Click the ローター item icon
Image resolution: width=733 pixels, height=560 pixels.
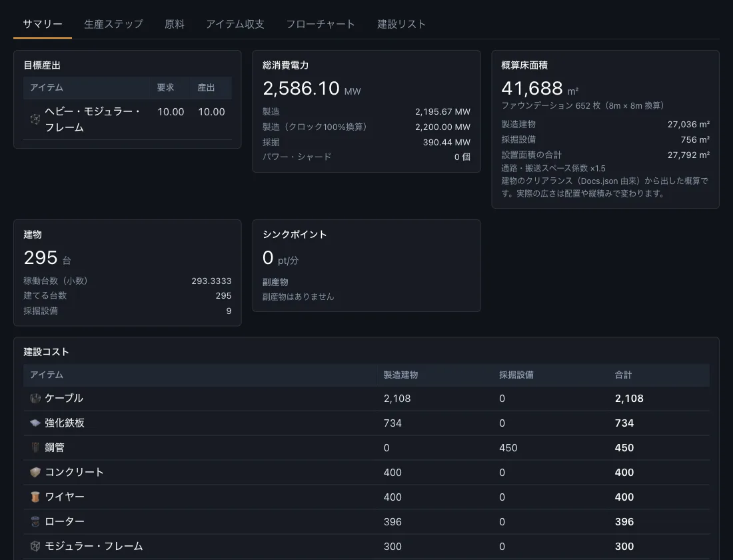coord(35,521)
